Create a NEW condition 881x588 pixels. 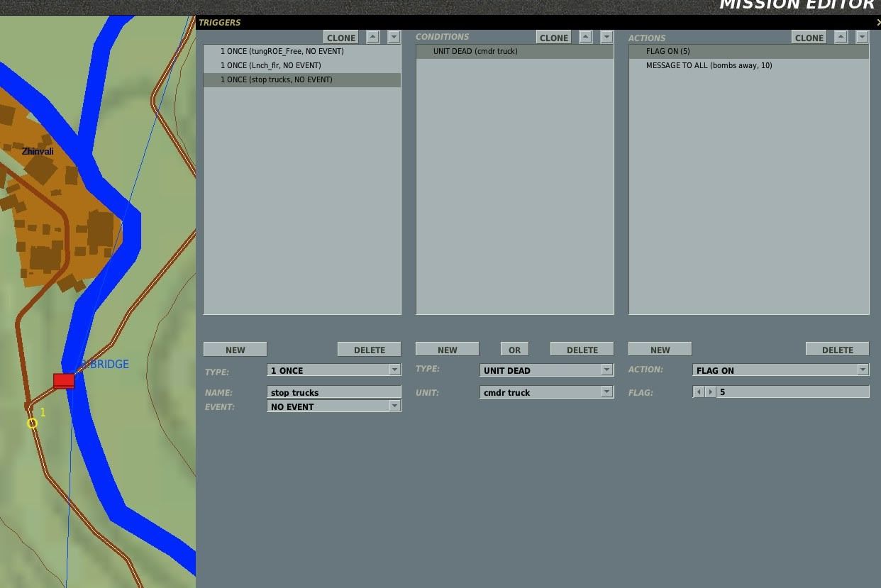[x=448, y=350]
